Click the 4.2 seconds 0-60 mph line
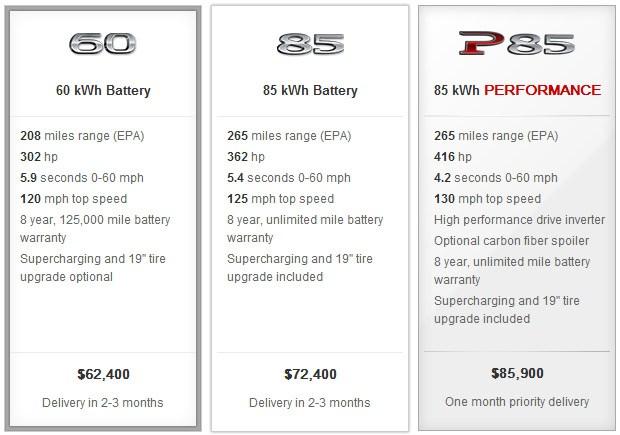Viewport: 620px width, 435px height. (496, 178)
